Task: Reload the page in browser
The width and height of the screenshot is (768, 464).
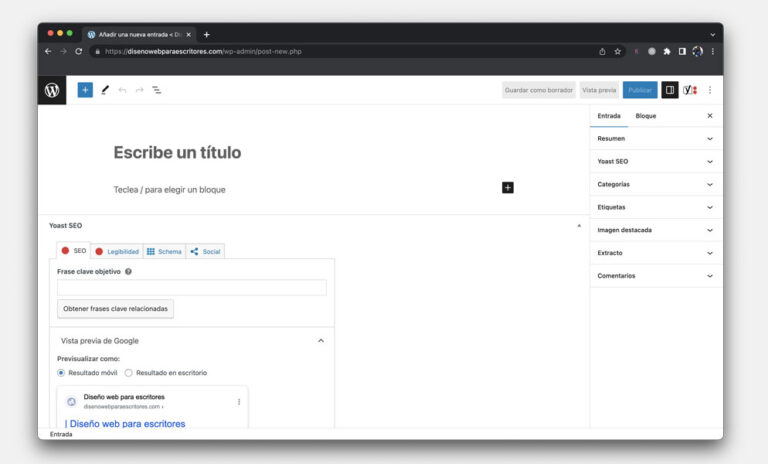Action: 78,51
